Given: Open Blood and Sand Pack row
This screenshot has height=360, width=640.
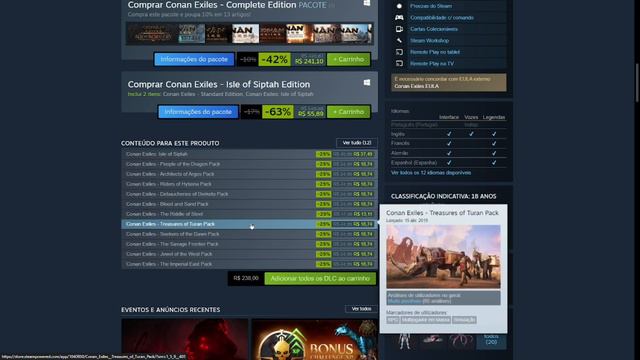Looking at the screenshot, I should click(x=249, y=204).
